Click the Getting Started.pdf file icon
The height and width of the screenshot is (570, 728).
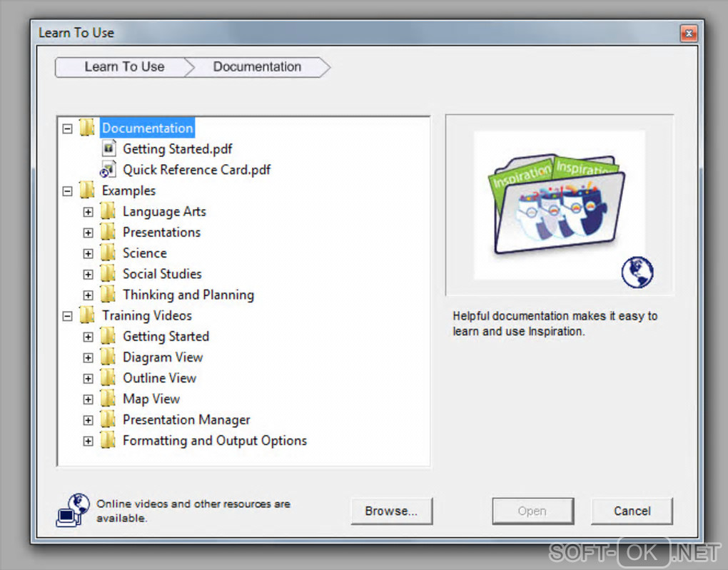pyautogui.click(x=108, y=148)
